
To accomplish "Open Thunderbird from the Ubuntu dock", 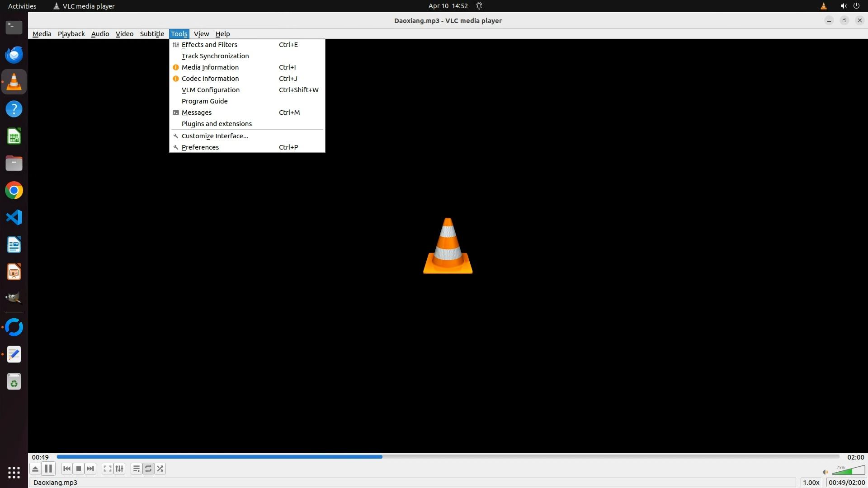I will 14,55.
